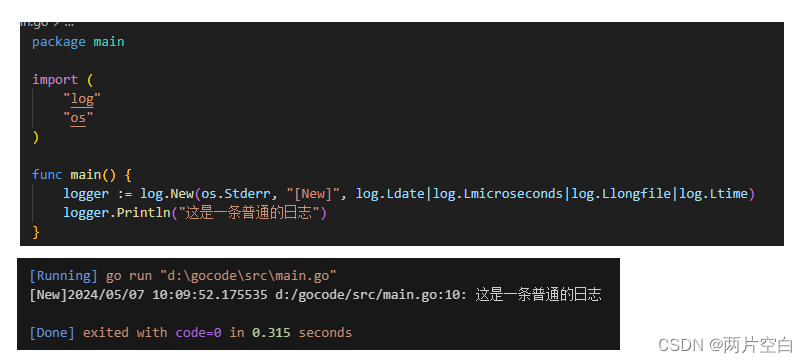Image resolution: width=807 pixels, height=363 pixels.
Task: Place cursor on the package keyword
Action: point(59,42)
